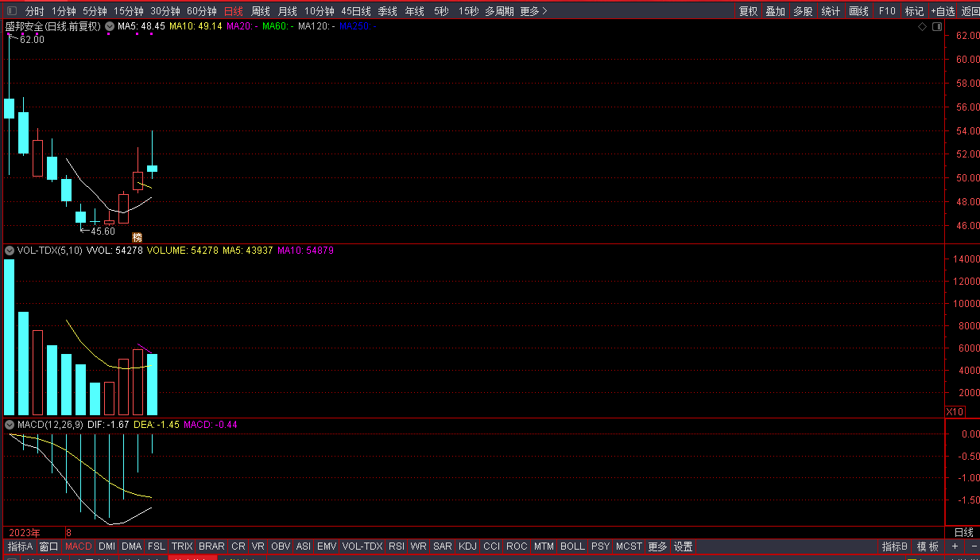Toggle 复权 price adjustment
This screenshot has width=980, height=560.
(x=748, y=11)
